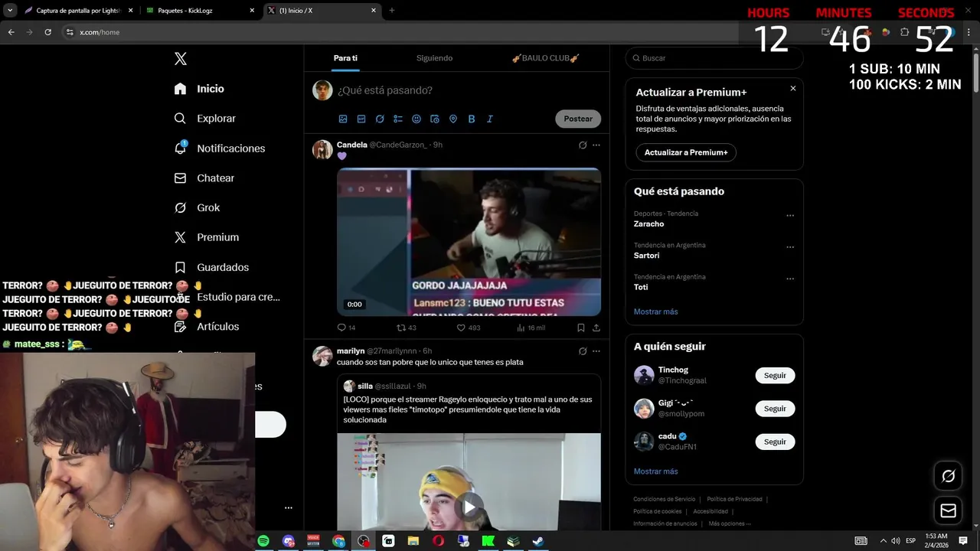Open Opera from the taskbar
The height and width of the screenshot is (551, 980).
438,541
